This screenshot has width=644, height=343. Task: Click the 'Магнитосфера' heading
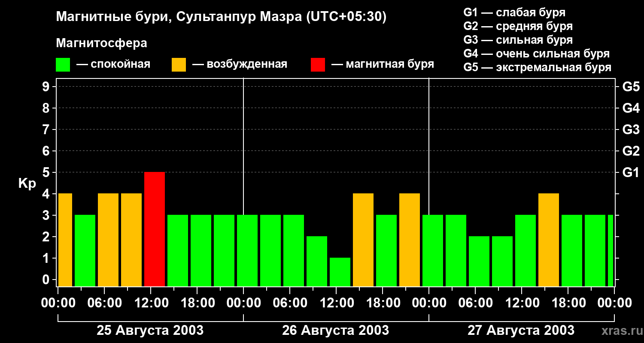click(102, 43)
